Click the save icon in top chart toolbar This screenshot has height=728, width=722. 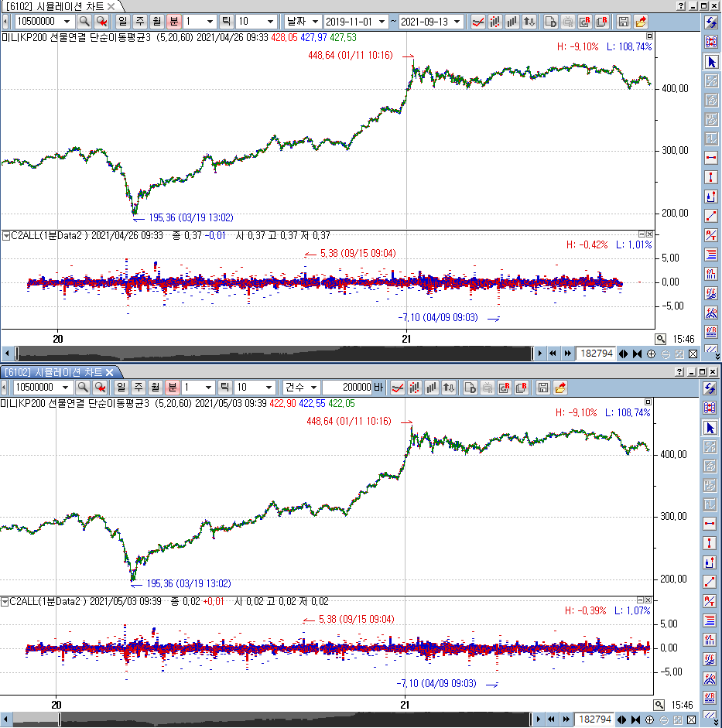point(623,22)
